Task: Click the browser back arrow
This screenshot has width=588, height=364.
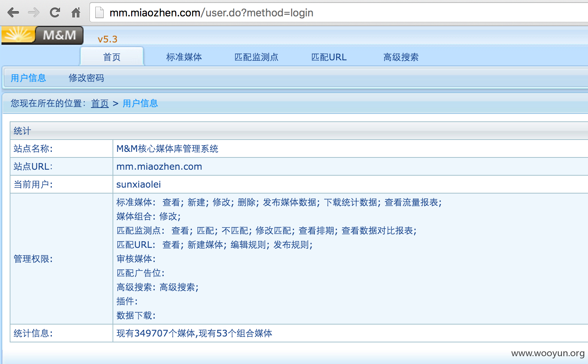Action: coord(13,13)
